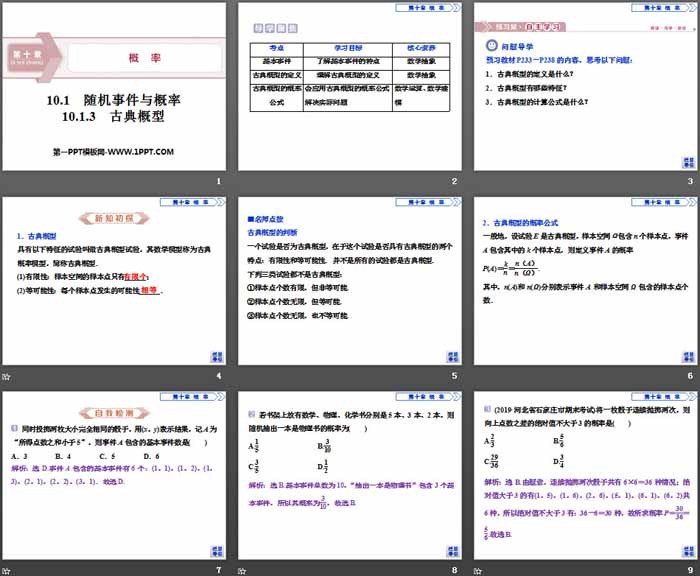Click the 问题导学 heading on slide 3
The image size is (700, 576).
[515, 46]
